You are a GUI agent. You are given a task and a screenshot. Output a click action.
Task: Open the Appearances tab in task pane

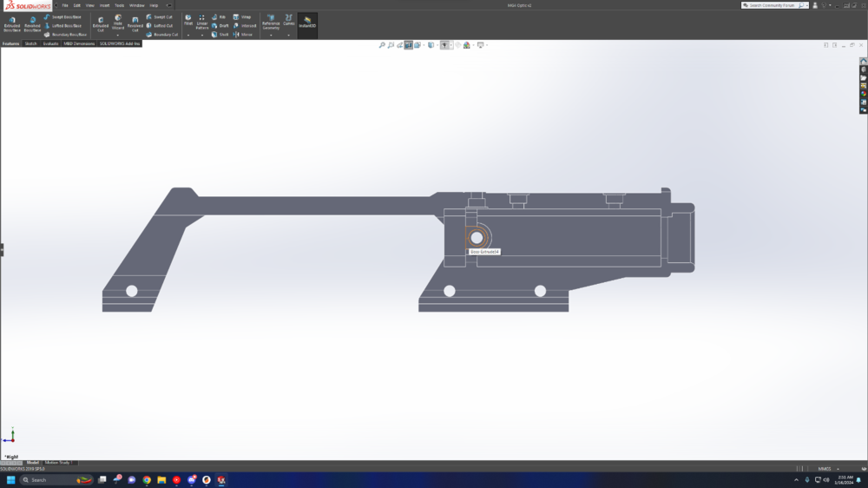click(863, 94)
